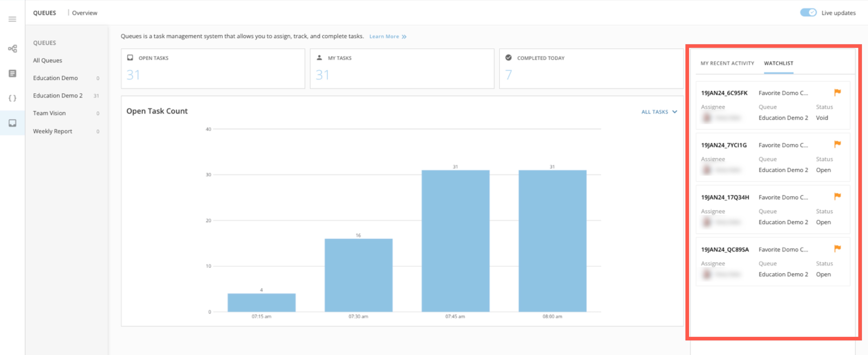Click the Open Tasks summary card
868x355 pixels.
[213, 69]
